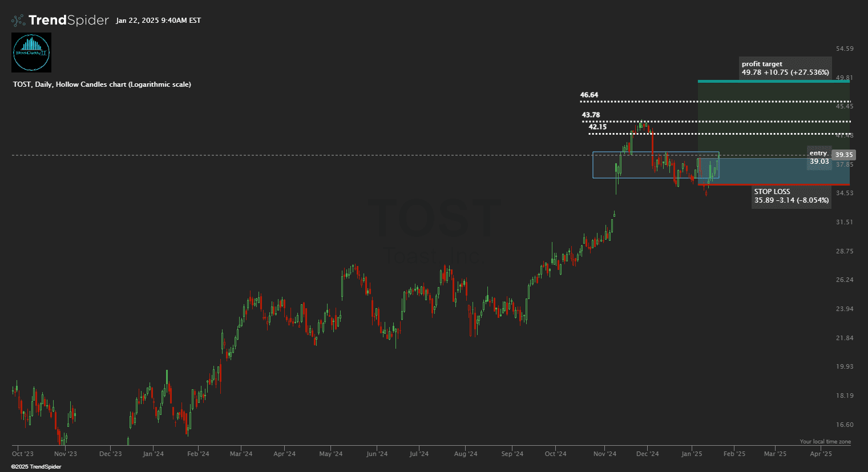The width and height of the screenshot is (868, 472).
Task: Click the current price tag 39.35
Action: coord(843,155)
